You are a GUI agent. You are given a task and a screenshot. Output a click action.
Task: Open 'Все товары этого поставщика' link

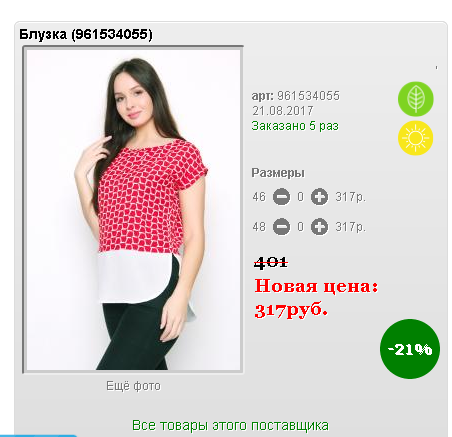coord(230,425)
